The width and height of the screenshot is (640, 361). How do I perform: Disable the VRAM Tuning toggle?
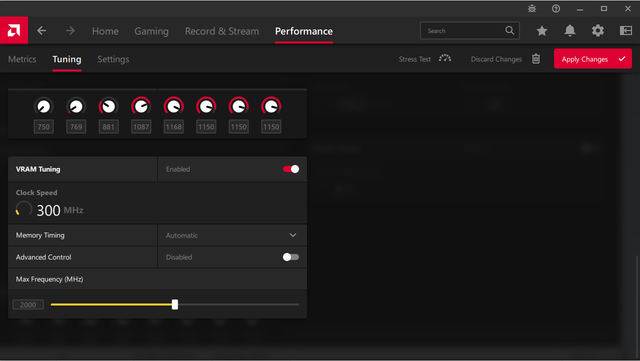click(x=291, y=169)
